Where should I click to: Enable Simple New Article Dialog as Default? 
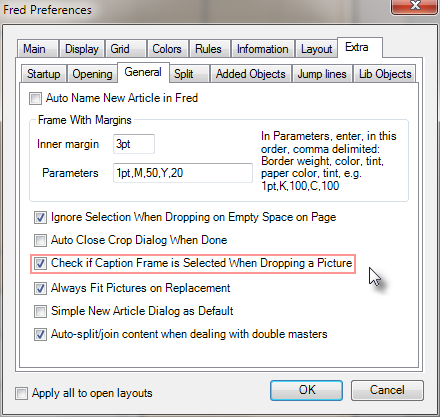[x=40, y=311]
